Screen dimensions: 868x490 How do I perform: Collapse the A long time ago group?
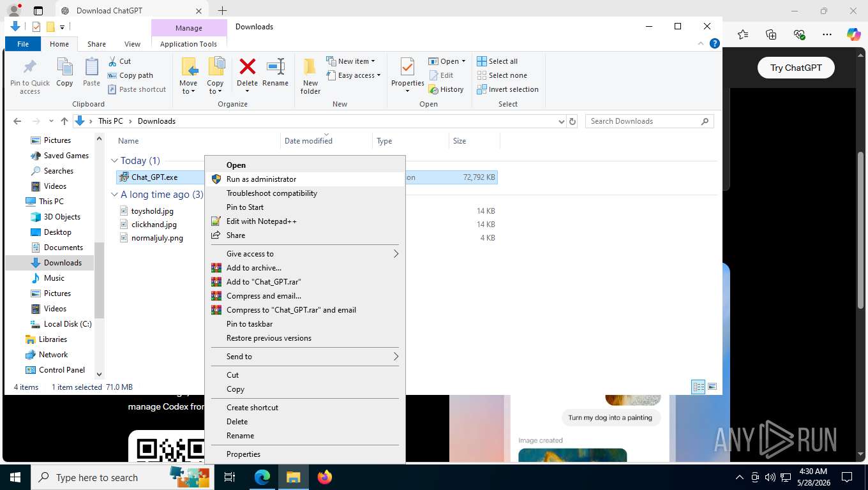tap(115, 195)
